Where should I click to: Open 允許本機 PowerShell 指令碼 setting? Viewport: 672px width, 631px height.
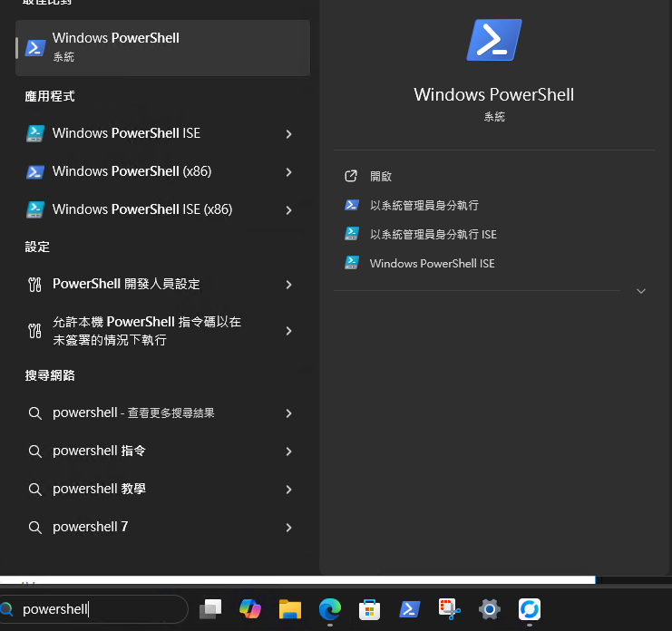(x=162, y=331)
